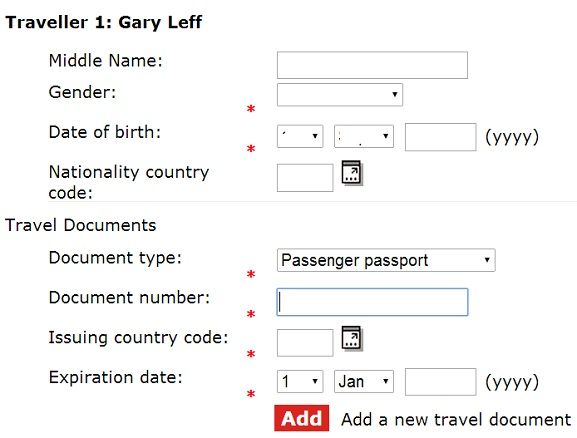Open the date of birth month dropdown
The height and width of the screenshot is (438, 577).
(364, 136)
